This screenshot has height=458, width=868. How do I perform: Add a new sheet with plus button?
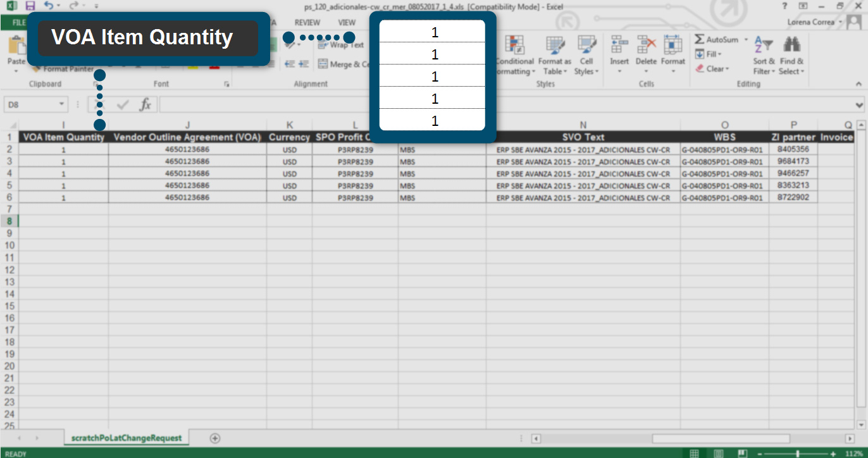(x=214, y=438)
